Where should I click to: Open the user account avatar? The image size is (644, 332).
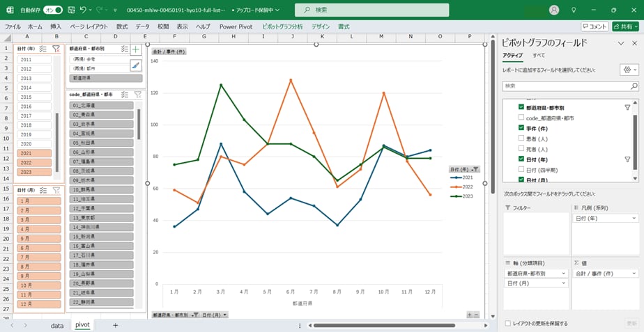(x=554, y=10)
